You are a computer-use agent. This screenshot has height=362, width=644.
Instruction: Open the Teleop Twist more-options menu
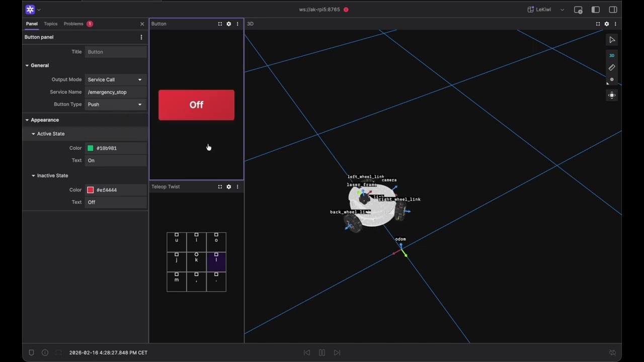(237, 187)
